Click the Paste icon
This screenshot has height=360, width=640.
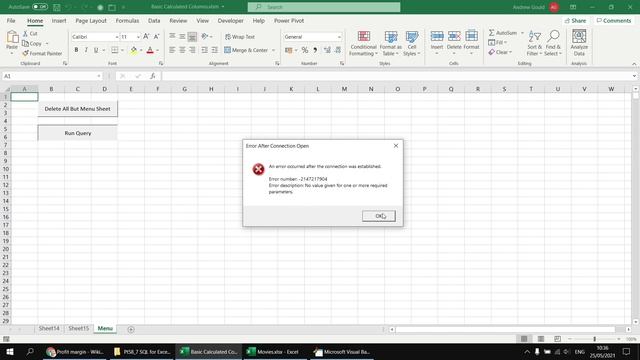click(x=12, y=38)
